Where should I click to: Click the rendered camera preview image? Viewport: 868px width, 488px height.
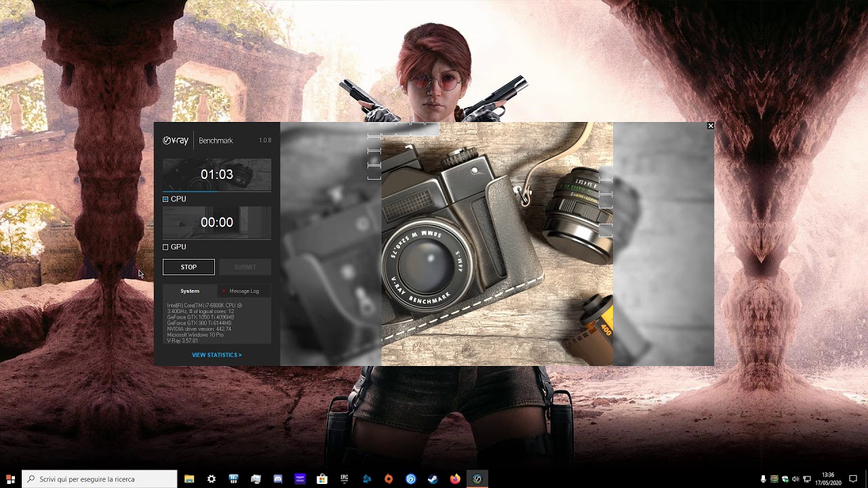coord(497,244)
